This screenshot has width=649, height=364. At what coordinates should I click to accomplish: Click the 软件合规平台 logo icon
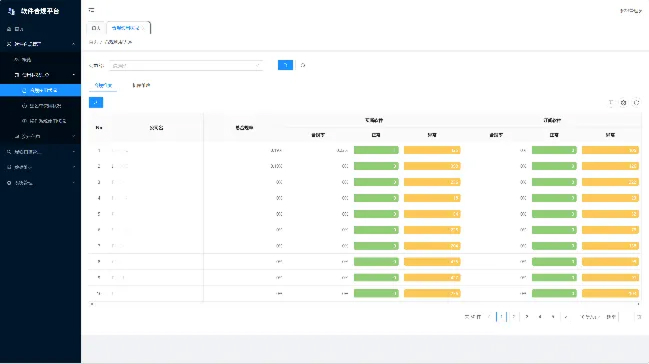[x=12, y=11]
